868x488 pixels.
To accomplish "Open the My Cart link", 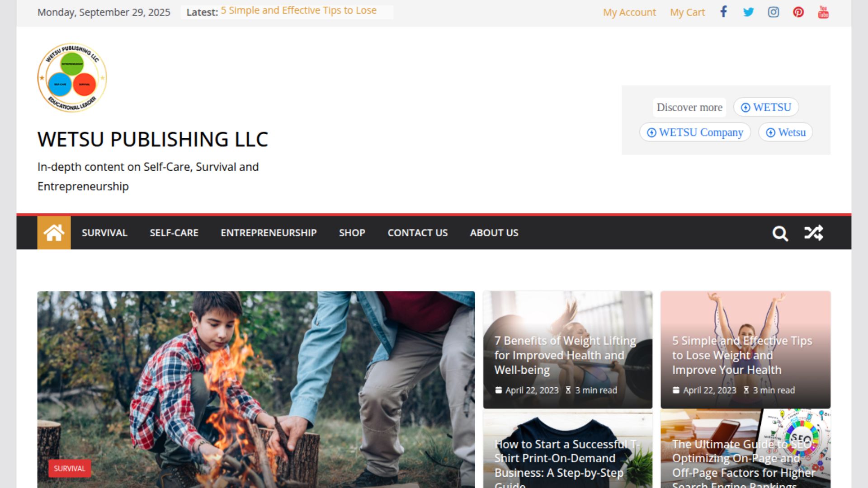I will [687, 12].
